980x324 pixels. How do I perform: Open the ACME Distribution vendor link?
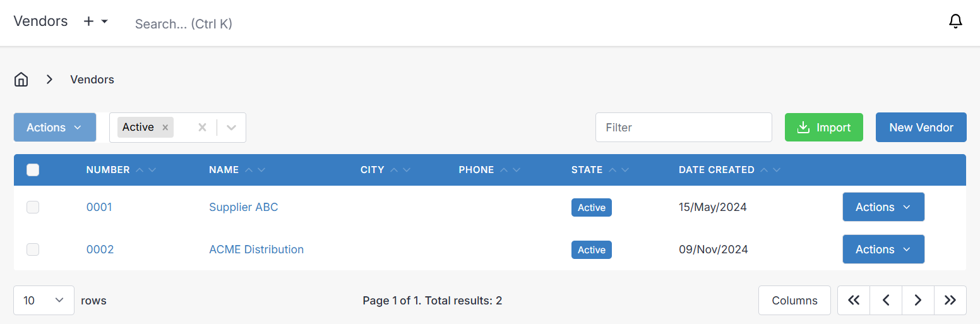(x=256, y=249)
